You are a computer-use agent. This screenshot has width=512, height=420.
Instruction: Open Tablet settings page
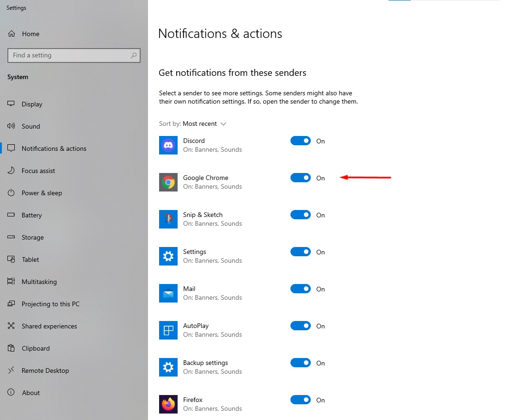point(31,259)
